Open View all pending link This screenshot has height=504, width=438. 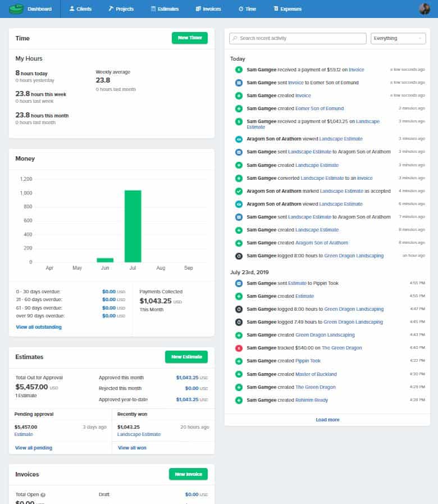[x=34, y=448]
